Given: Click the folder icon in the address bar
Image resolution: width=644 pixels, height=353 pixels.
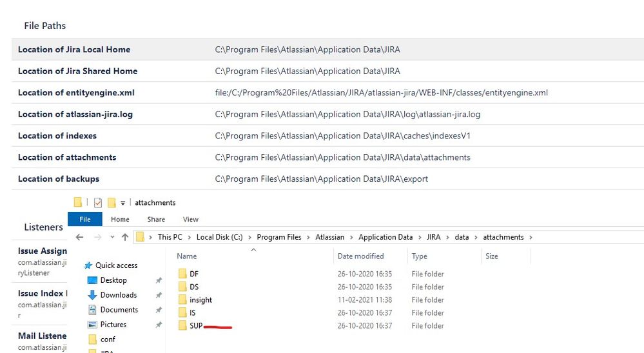Looking at the screenshot, I should coord(141,237).
